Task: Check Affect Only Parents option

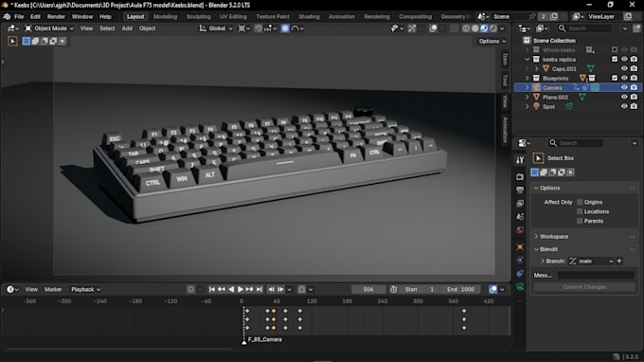Action: click(580, 221)
